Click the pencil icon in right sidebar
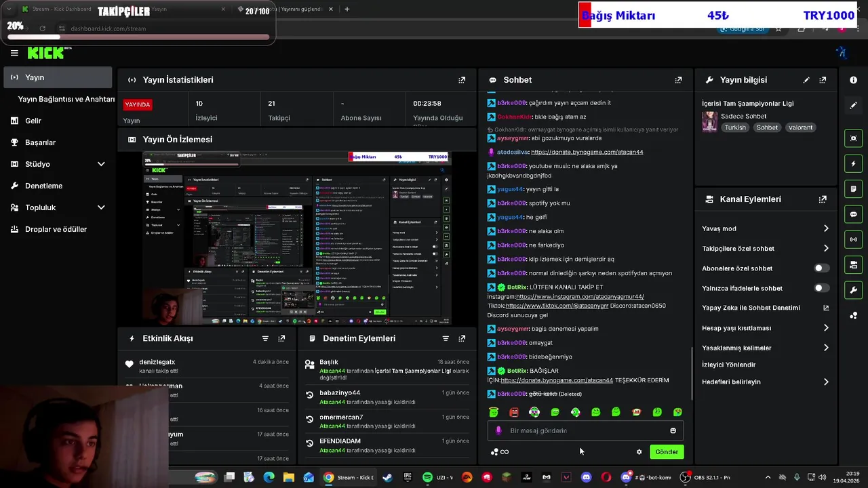 coord(853,106)
